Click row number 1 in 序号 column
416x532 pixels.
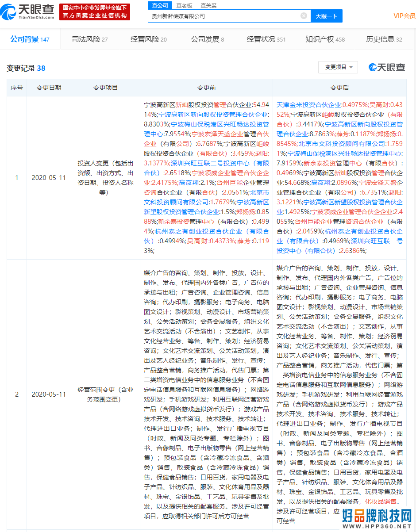click(x=17, y=178)
